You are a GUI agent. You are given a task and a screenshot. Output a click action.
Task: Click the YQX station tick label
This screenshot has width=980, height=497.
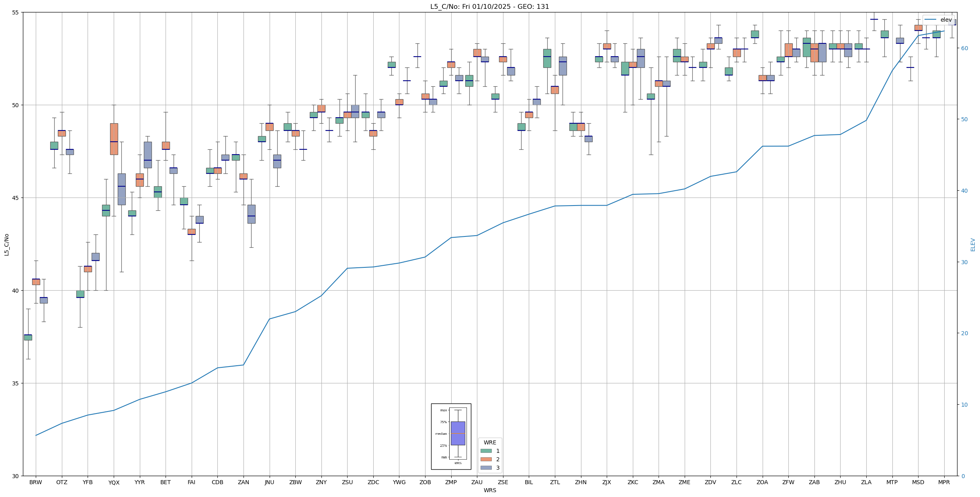(x=114, y=483)
